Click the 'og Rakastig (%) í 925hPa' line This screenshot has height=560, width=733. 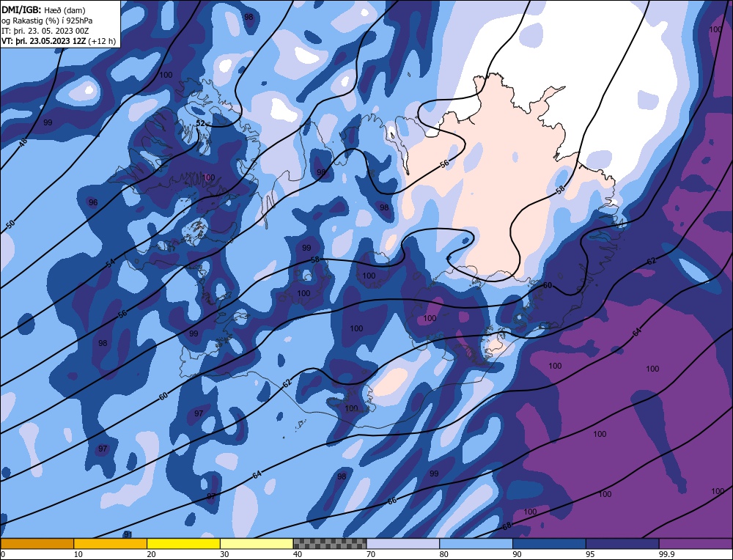(x=47, y=20)
